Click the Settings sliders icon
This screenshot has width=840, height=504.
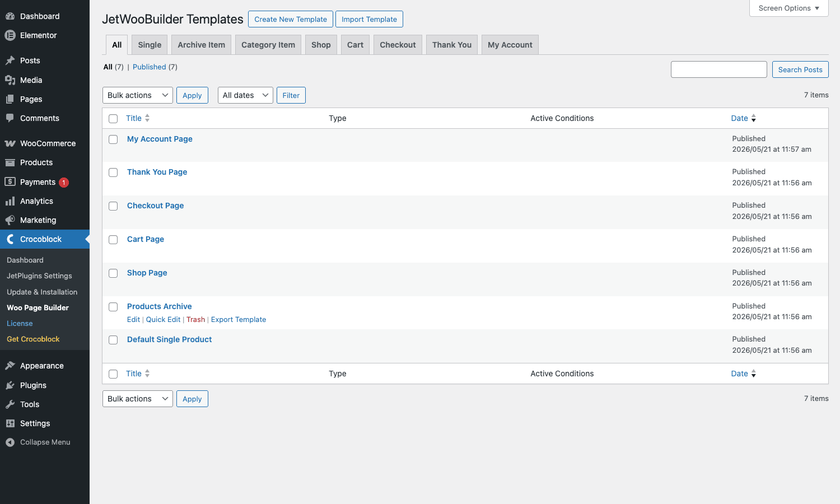[x=10, y=423]
